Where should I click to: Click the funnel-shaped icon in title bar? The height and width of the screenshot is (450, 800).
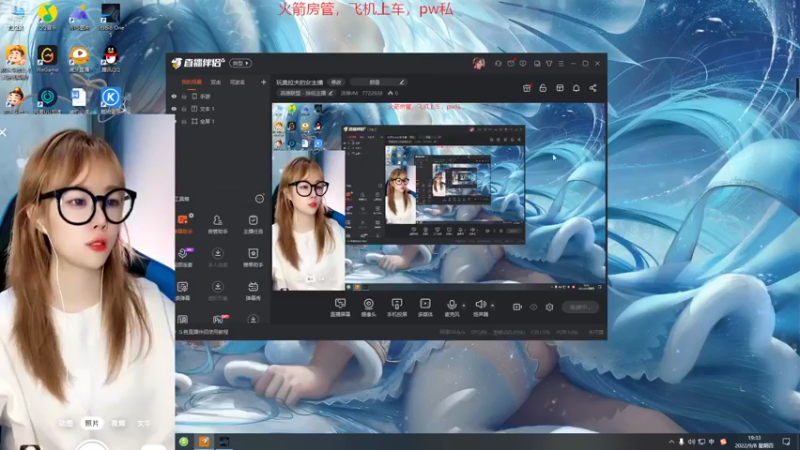click(549, 63)
